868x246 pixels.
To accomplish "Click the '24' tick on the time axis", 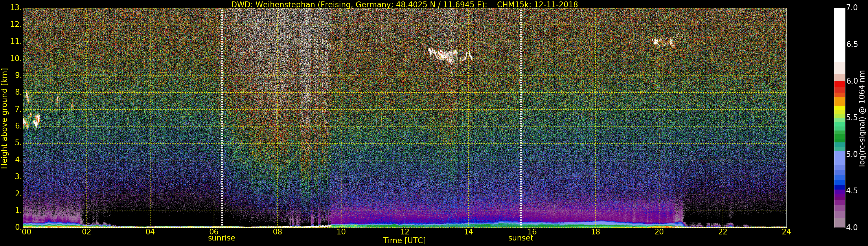I will pyautogui.click(x=786, y=232).
